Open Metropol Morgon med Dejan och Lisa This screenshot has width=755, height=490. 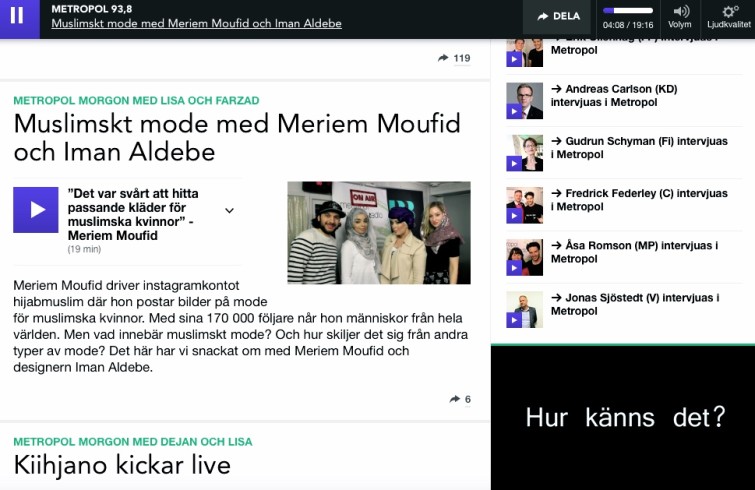pos(133,442)
